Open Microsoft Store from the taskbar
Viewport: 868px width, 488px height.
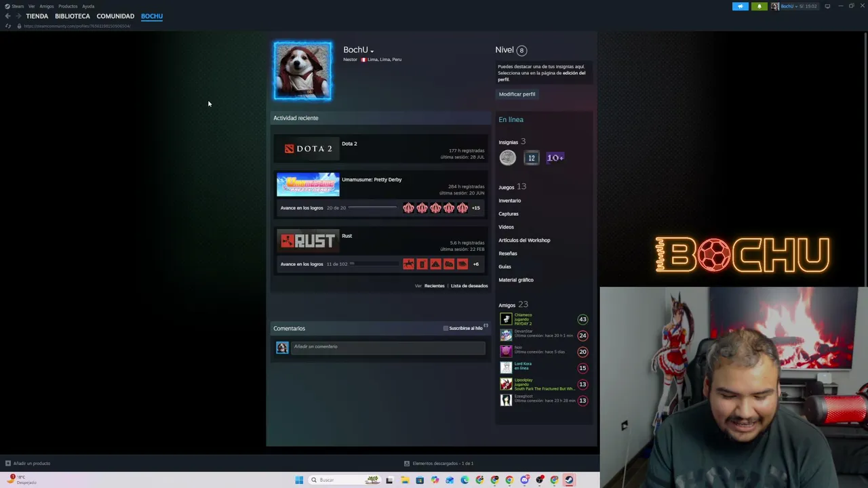pyautogui.click(x=420, y=480)
